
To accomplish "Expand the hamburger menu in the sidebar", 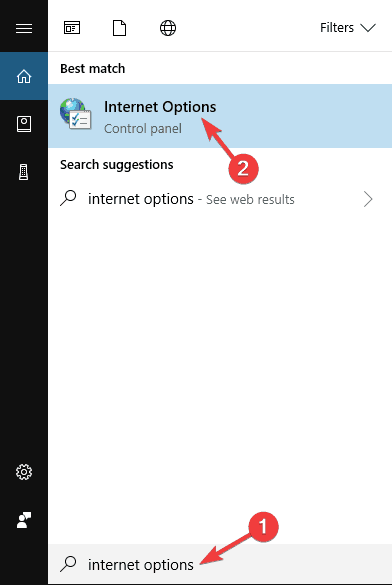I will click(24, 28).
